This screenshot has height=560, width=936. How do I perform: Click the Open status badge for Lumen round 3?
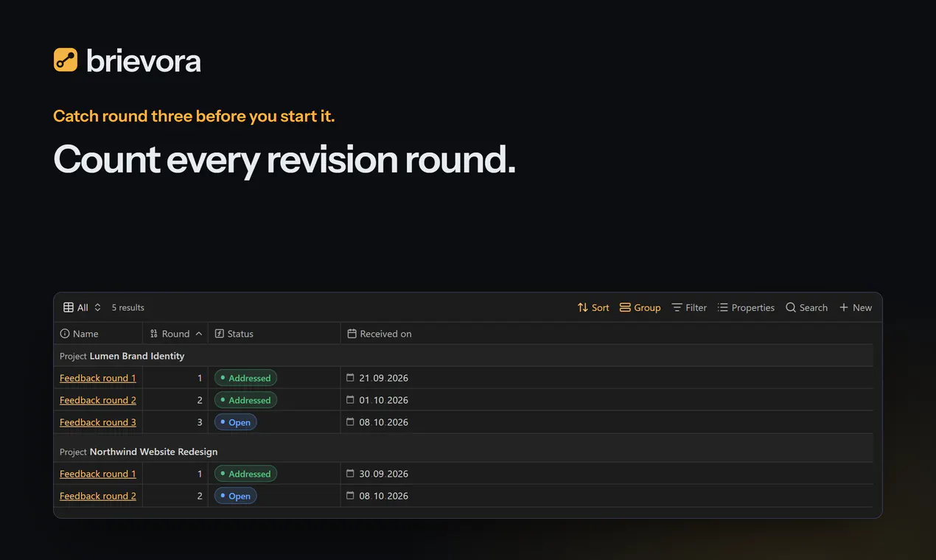[x=236, y=422]
